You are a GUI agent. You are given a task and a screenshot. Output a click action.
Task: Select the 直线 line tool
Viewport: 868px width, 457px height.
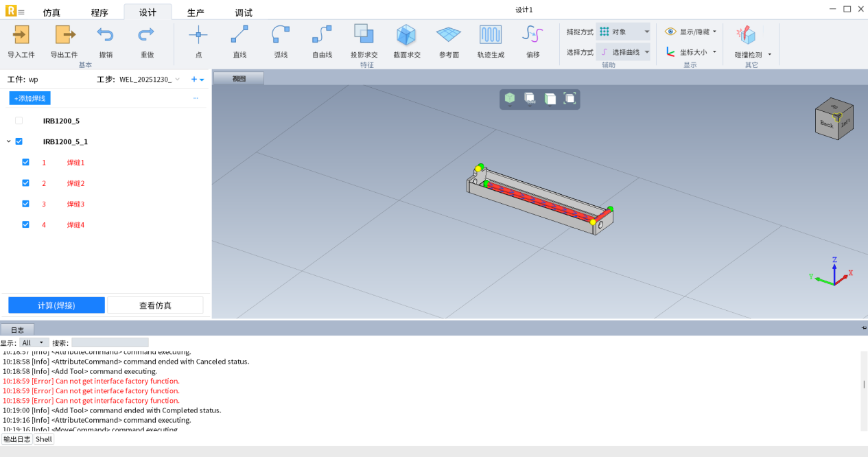tap(239, 35)
